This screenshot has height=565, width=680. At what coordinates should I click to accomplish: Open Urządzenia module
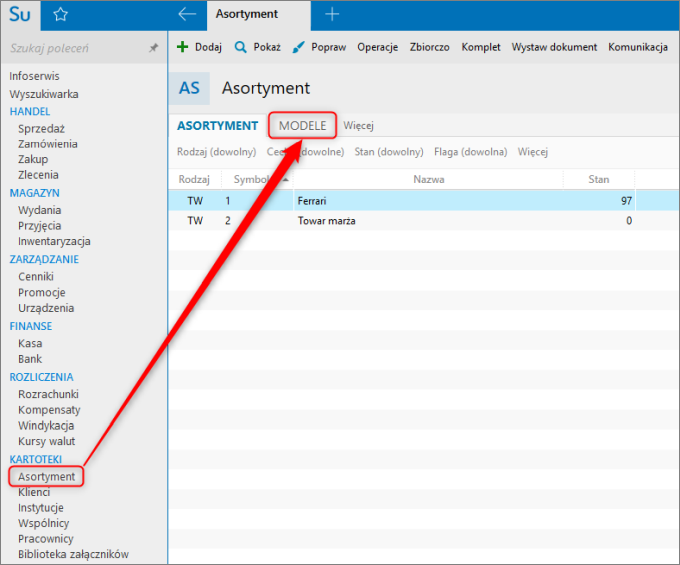pyautogui.click(x=46, y=308)
